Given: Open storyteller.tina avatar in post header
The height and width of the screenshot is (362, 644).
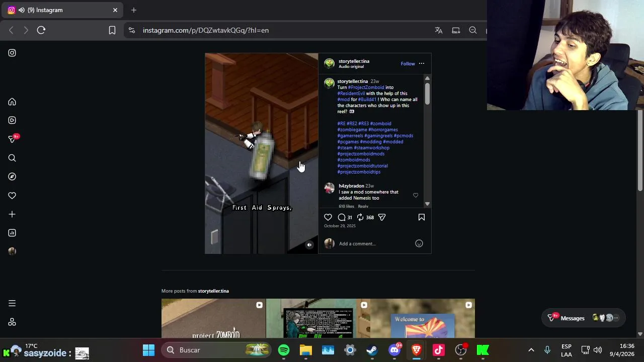Looking at the screenshot, I should coord(330,63).
